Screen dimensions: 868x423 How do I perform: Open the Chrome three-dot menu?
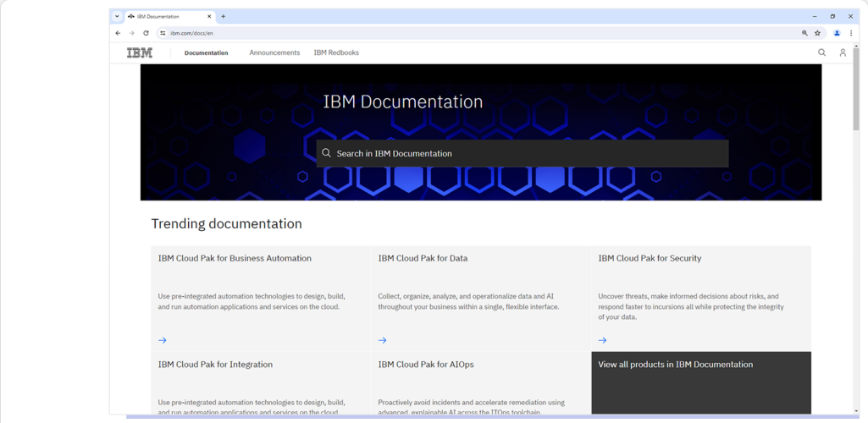click(851, 33)
